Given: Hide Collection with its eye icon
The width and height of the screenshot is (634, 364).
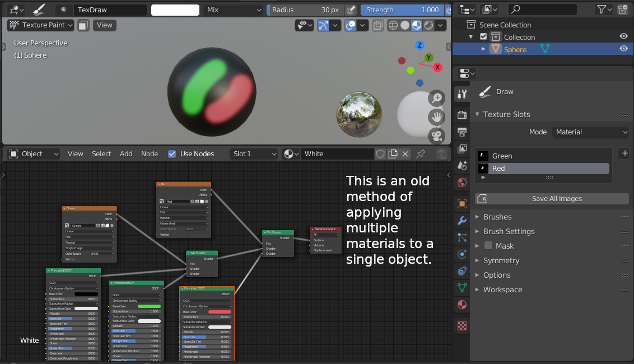Looking at the screenshot, I should (x=624, y=36).
